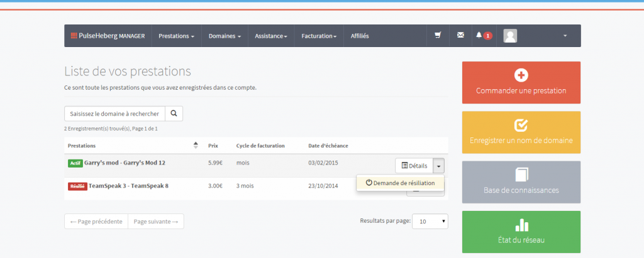644x258 pixels.
Task: Click Commander une prestation button
Action: click(521, 82)
